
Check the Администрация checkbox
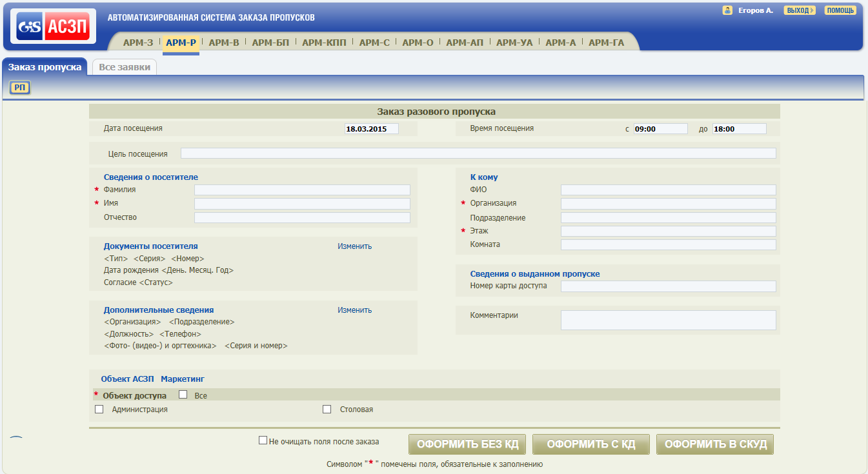pos(99,409)
